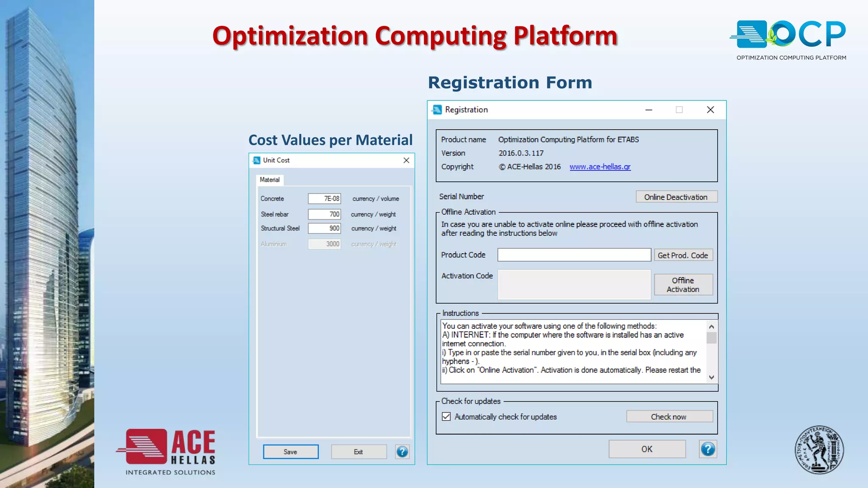Click the Registration window title icon
868x488 pixels.
437,110
